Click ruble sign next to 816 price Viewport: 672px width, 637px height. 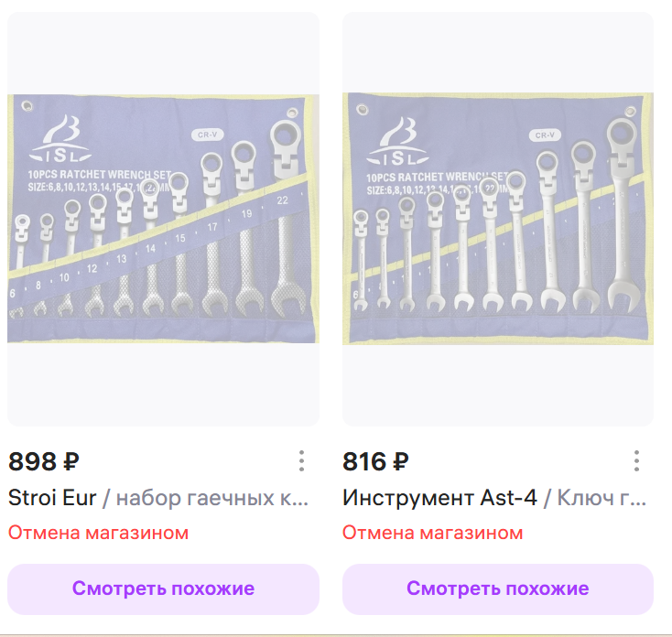(x=400, y=462)
